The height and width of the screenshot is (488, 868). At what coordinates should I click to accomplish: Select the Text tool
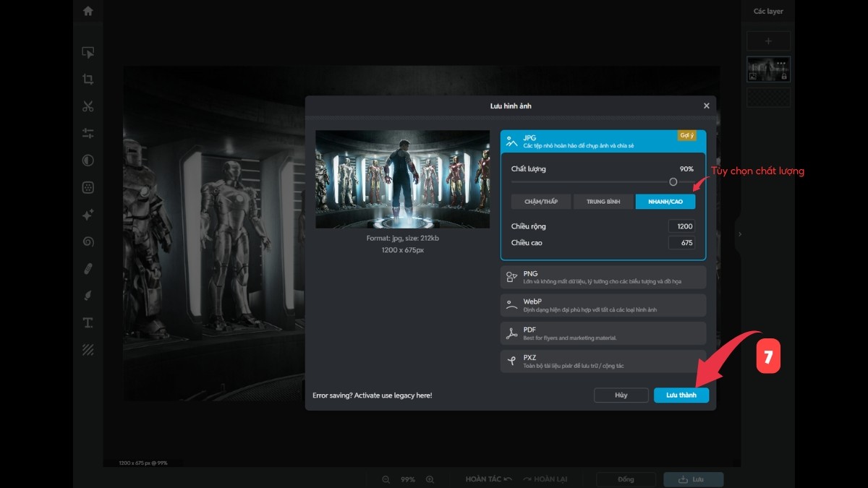pyautogui.click(x=88, y=322)
